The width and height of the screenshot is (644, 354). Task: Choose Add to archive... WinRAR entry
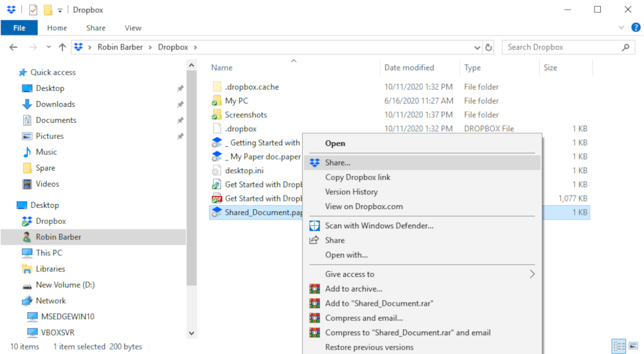pyautogui.click(x=422, y=289)
